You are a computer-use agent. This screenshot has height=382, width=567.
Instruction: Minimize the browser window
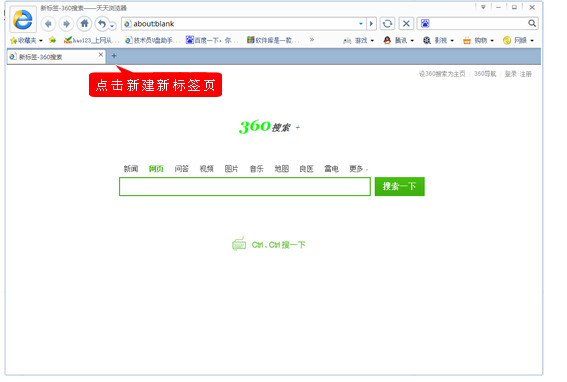pyautogui.click(x=498, y=7)
